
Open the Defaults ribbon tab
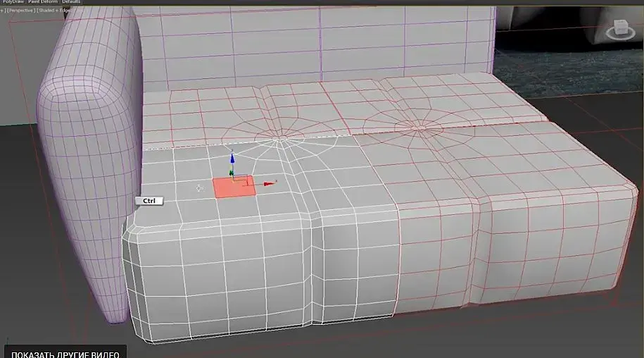[71, 1]
